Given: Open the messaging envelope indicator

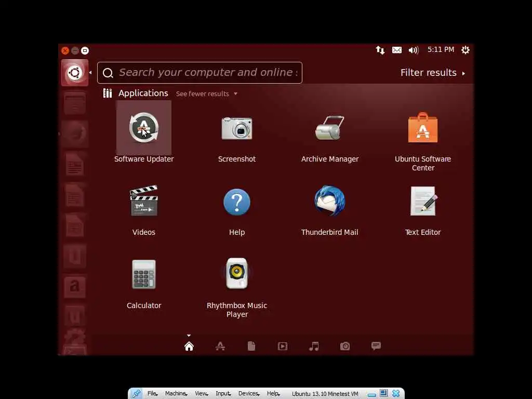Looking at the screenshot, I should pos(397,50).
